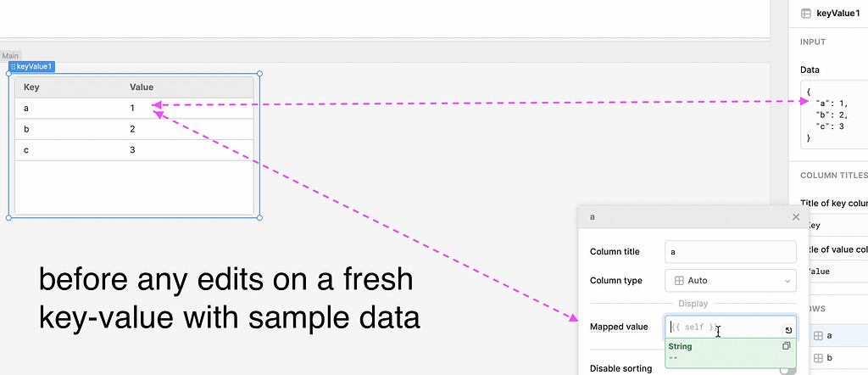Select the Main frame tab label

10,56
